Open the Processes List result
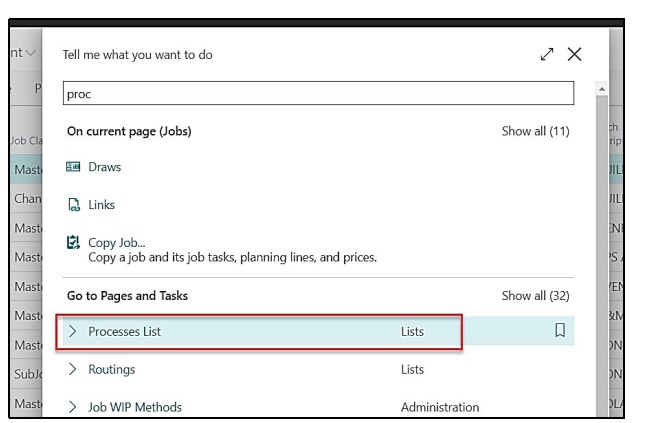Image resolution: width=649 pixels, height=423 pixels. tap(125, 331)
